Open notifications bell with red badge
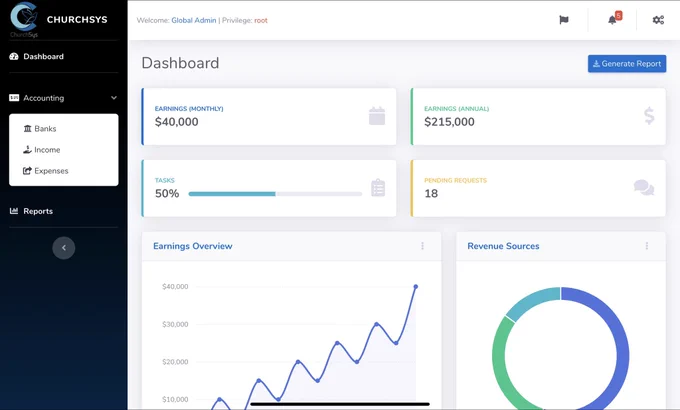Screen dimensions: 680x410 [x=614, y=19]
